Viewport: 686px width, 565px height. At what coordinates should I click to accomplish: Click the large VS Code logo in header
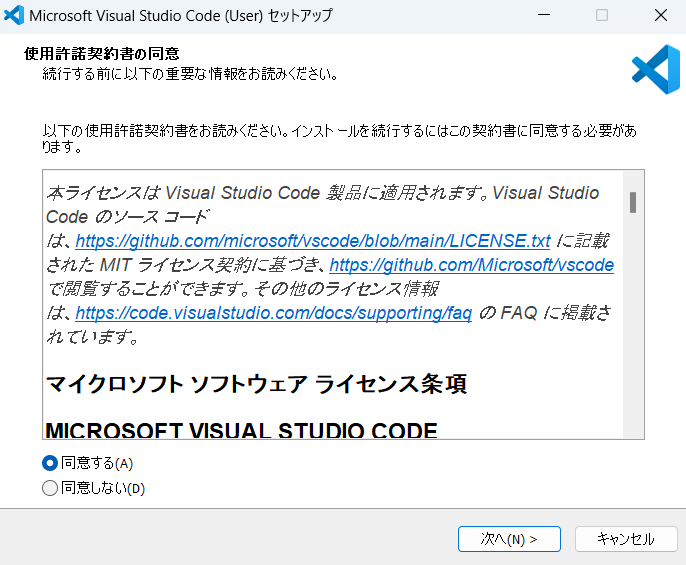[x=656, y=69]
